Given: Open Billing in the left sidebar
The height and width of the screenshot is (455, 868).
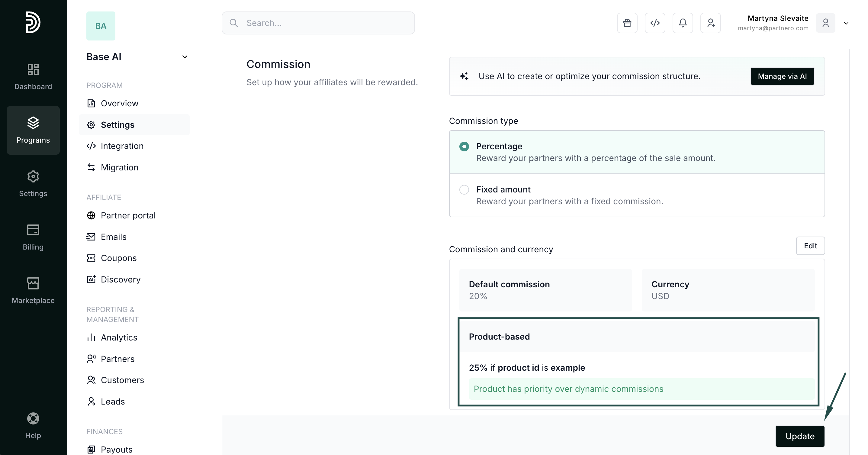Looking at the screenshot, I should (x=33, y=237).
